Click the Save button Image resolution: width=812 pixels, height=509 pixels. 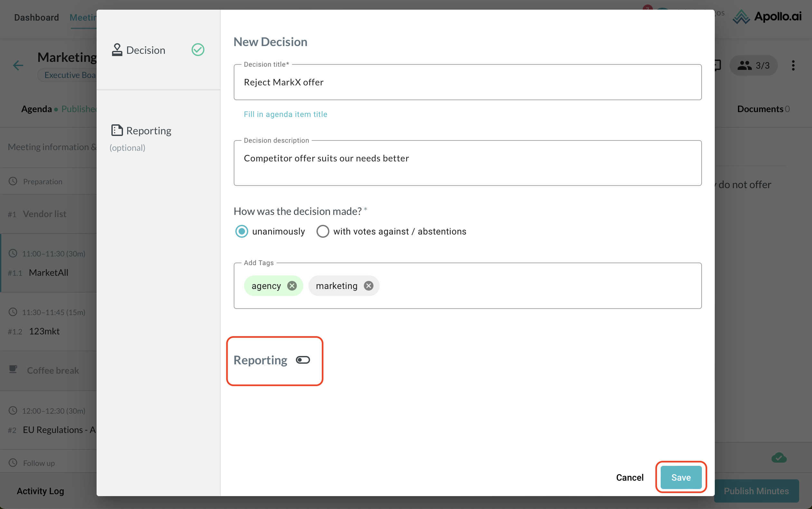click(681, 477)
